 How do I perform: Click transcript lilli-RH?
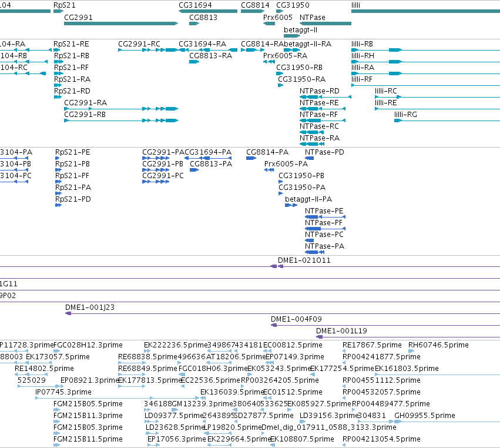click(x=363, y=55)
